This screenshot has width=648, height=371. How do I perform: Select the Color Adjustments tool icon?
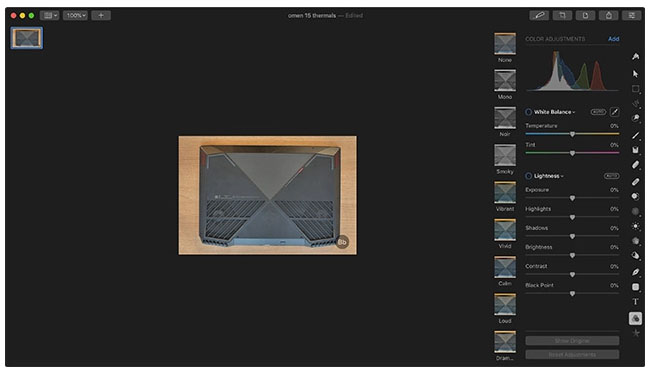tap(636, 318)
